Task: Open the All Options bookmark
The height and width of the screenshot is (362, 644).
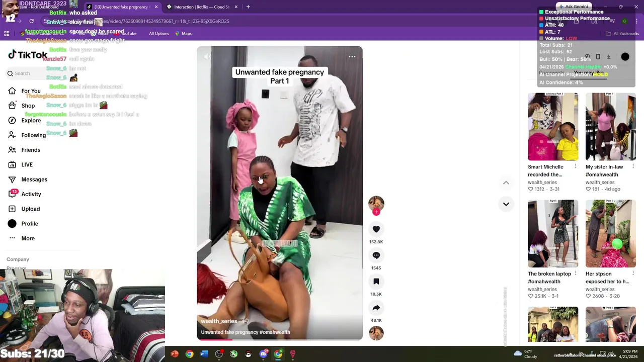Action: pos(159,34)
